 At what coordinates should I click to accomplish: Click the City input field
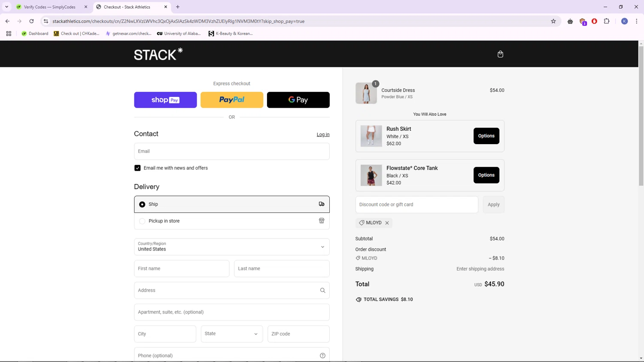point(165,334)
